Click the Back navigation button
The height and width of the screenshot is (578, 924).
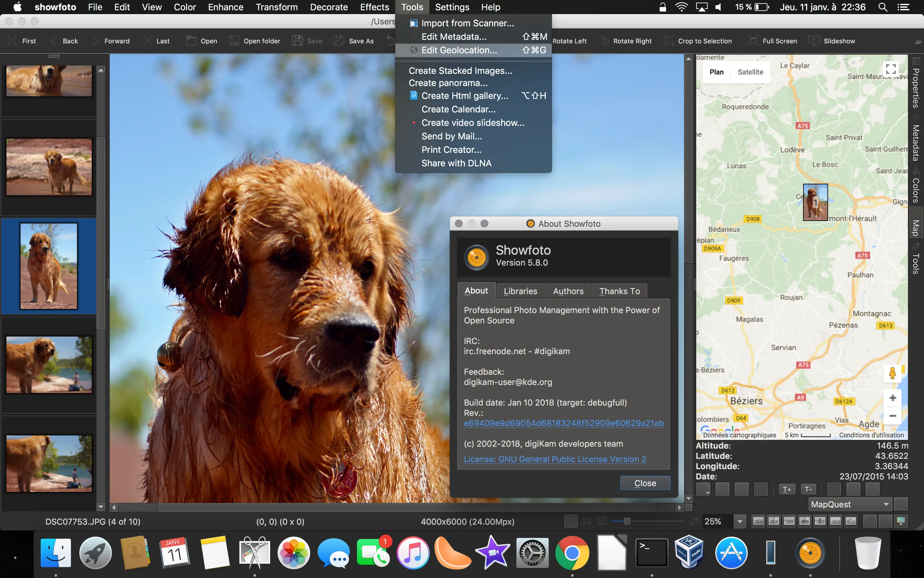click(64, 41)
